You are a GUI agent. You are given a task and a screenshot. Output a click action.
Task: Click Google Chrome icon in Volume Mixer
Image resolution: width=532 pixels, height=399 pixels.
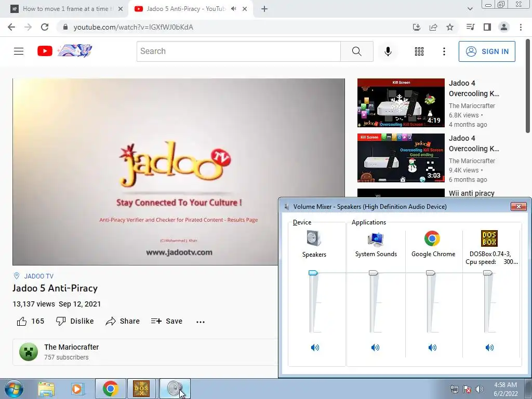(x=432, y=238)
